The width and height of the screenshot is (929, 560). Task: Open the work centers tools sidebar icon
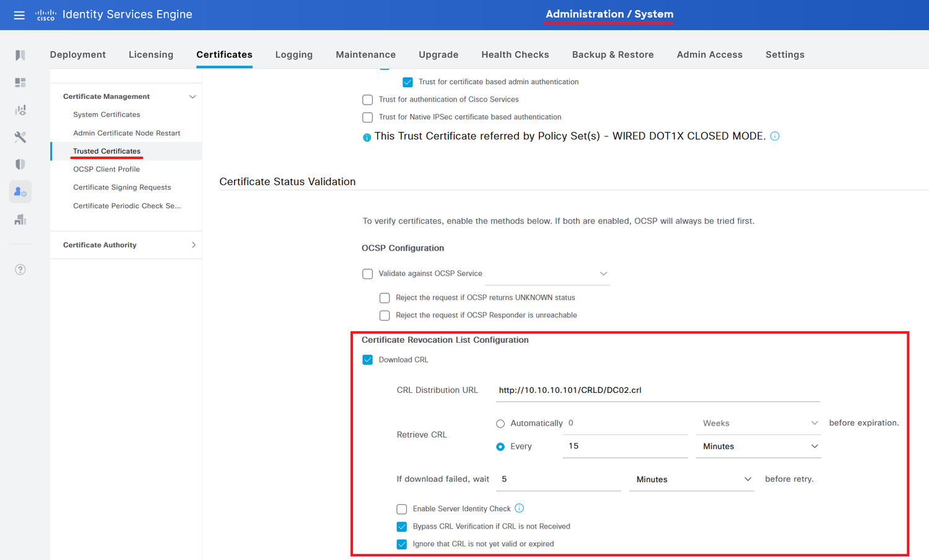[x=20, y=137]
